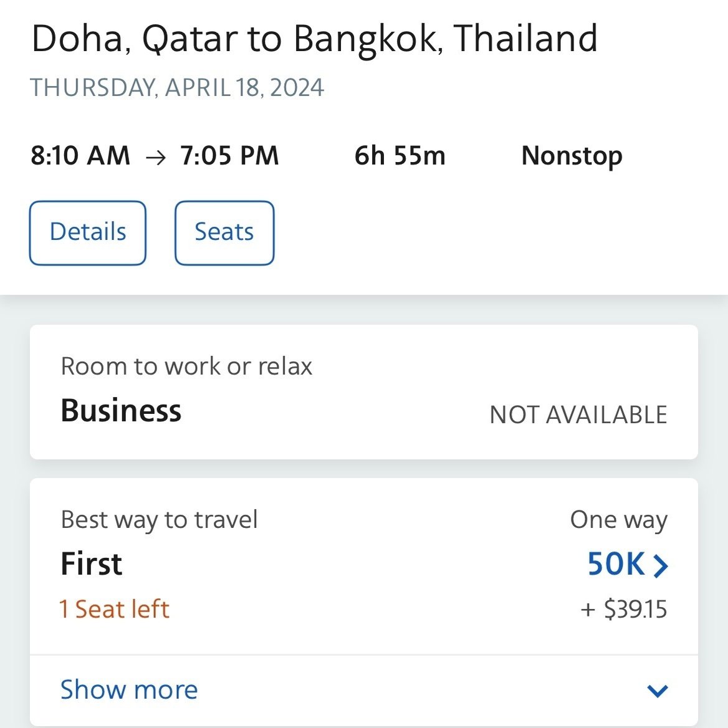Click the + $39.15 taxes amount
The image size is (728, 728).
(x=623, y=609)
